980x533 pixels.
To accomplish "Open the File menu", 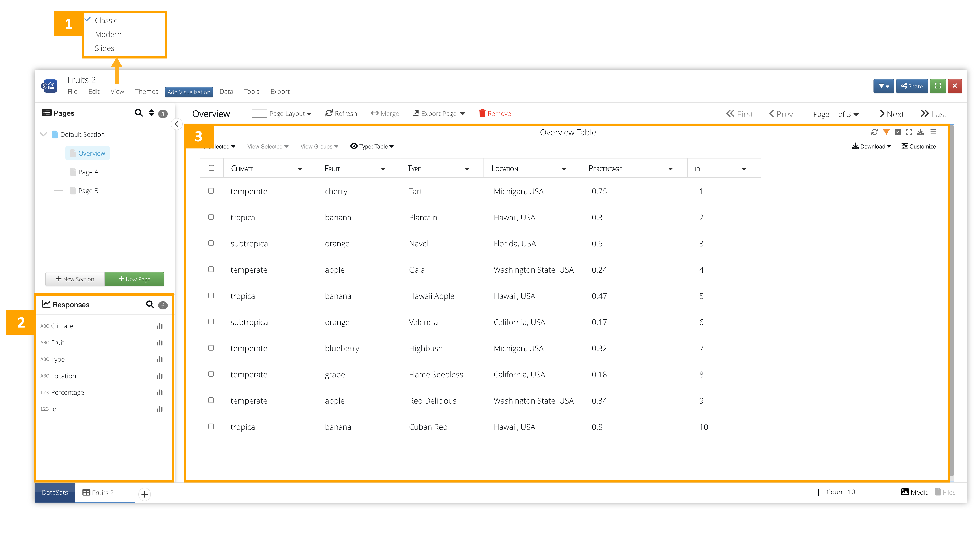I will click(72, 92).
